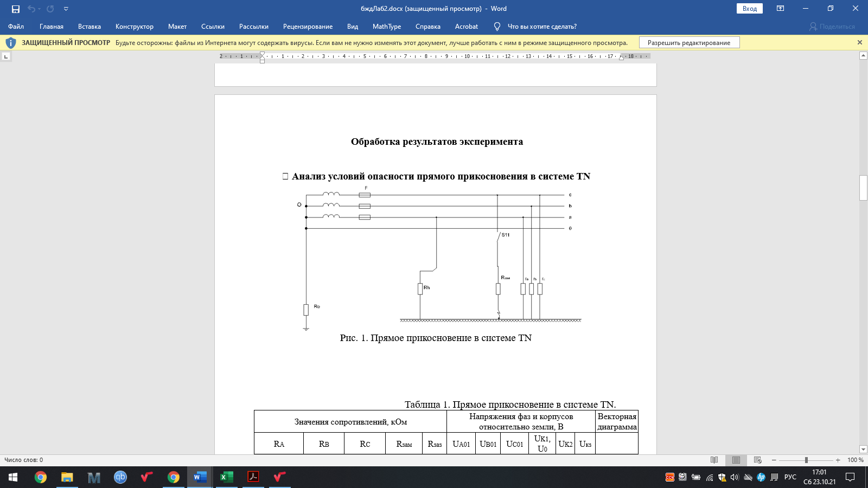This screenshot has height=488, width=868.
Task: Click table cell 'Значения сопротивлений, кОм'
Action: coord(350,422)
